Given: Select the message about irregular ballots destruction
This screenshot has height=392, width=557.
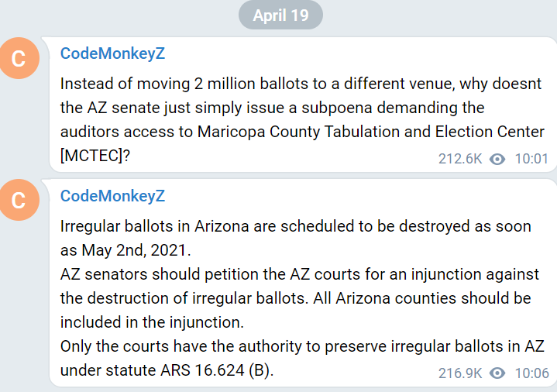Looking at the screenshot, I should point(303,283).
